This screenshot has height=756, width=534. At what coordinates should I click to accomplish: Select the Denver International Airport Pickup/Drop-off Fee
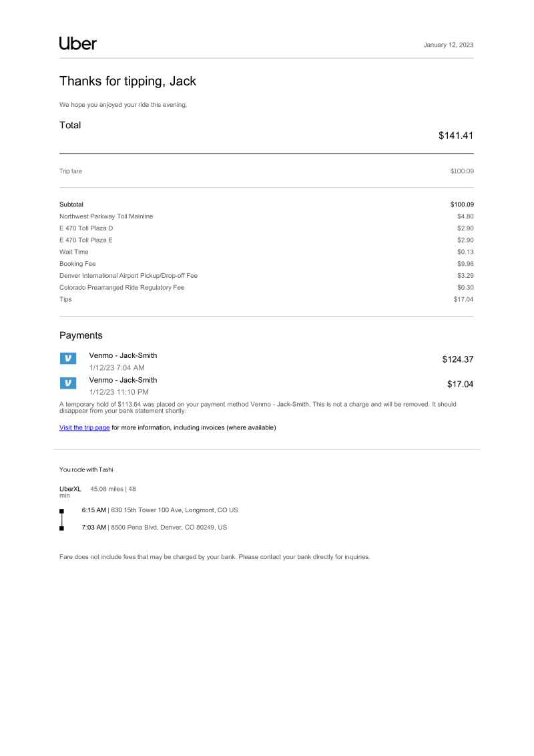(x=128, y=276)
